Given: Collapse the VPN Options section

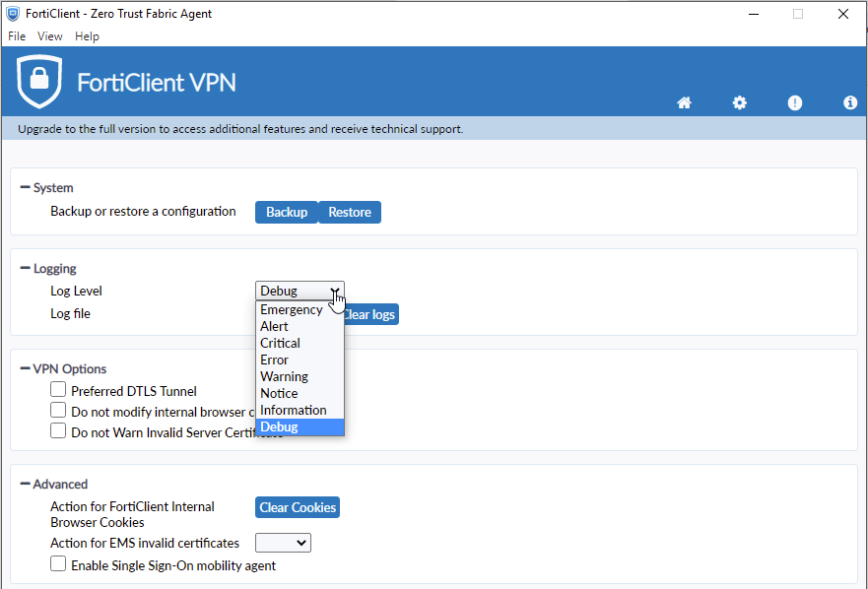Looking at the screenshot, I should (x=25, y=368).
